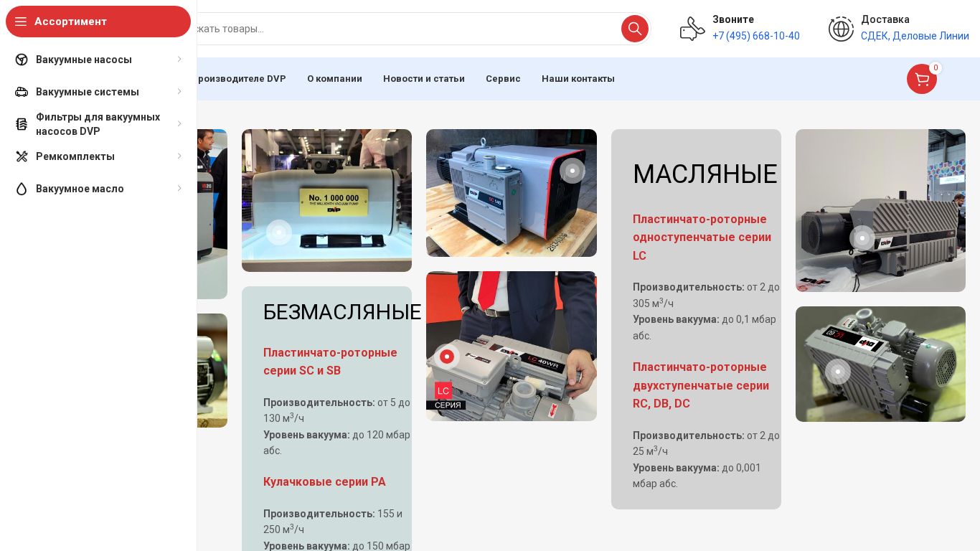Screen dimensions: 980x551
Task: Open the Кулачковые серии PA link
Action: coord(324,481)
